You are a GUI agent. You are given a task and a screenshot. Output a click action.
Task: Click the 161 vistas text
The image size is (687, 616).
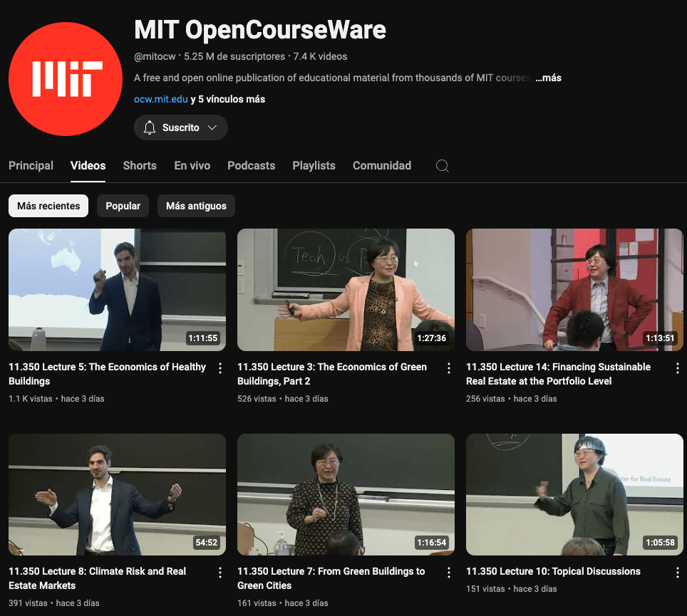[x=257, y=603]
